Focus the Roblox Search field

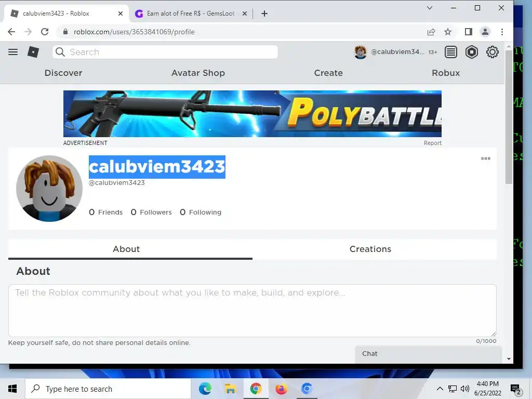tap(165, 52)
